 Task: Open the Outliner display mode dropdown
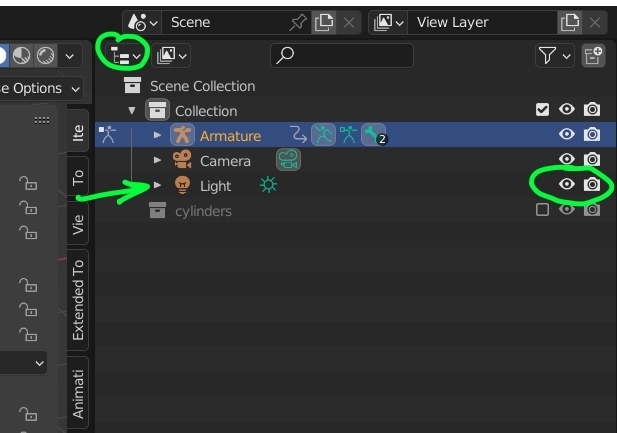(171, 56)
